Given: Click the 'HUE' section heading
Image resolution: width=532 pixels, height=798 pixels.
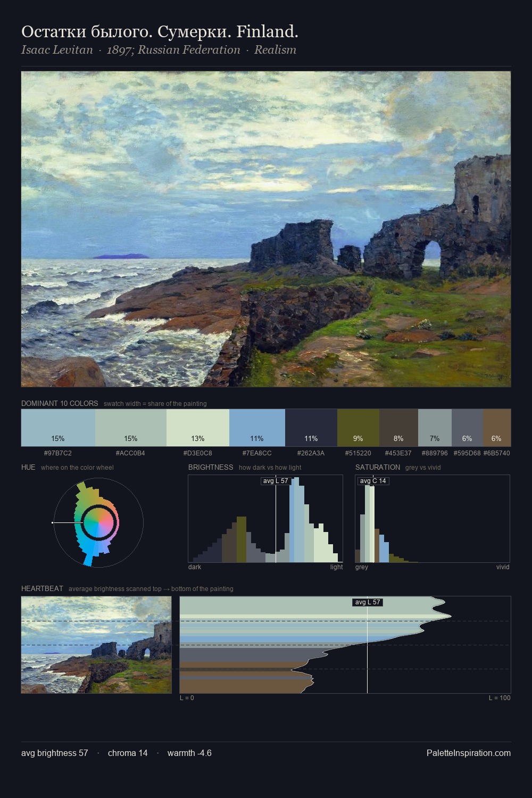Looking at the screenshot, I should pyautogui.click(x=28, y=467).
